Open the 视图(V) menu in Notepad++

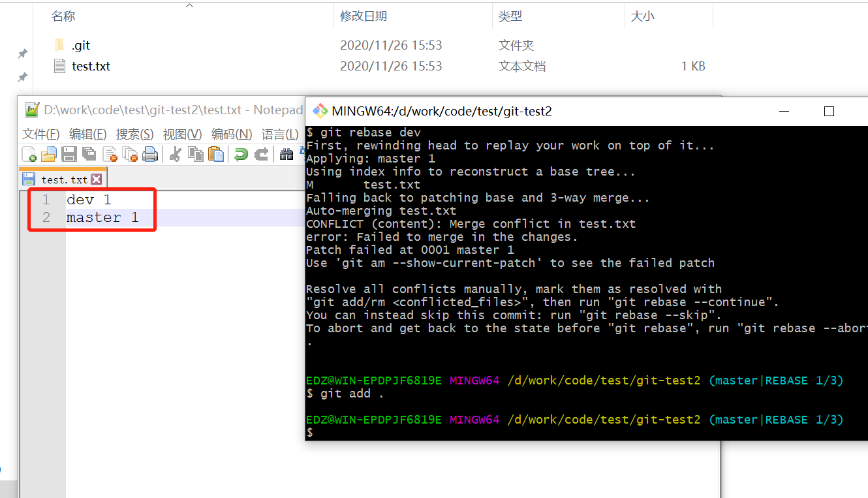point(183,134)
